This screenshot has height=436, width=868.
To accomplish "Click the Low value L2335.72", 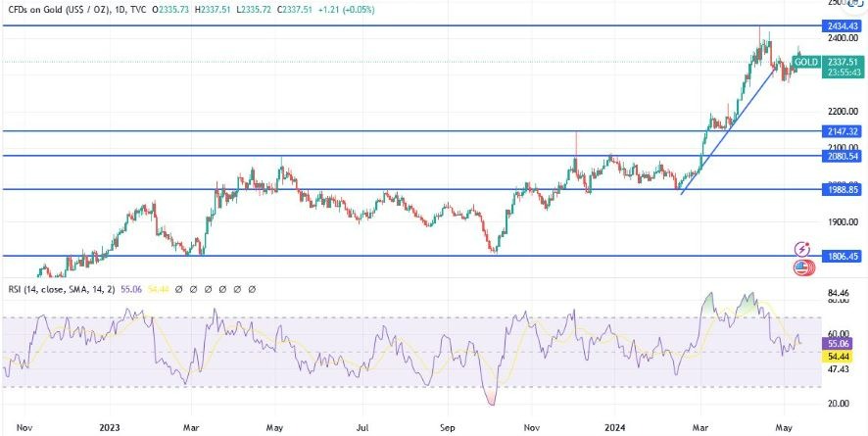I will click(253, 10).
